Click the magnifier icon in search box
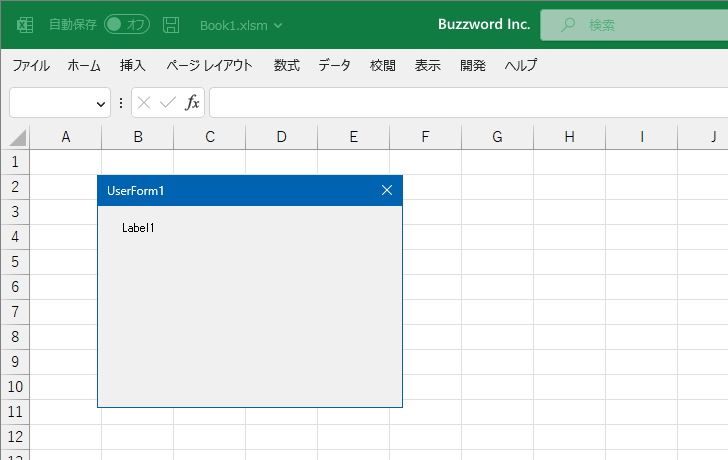Viewport: 728px width, 460px height. (x=567, y=25)
